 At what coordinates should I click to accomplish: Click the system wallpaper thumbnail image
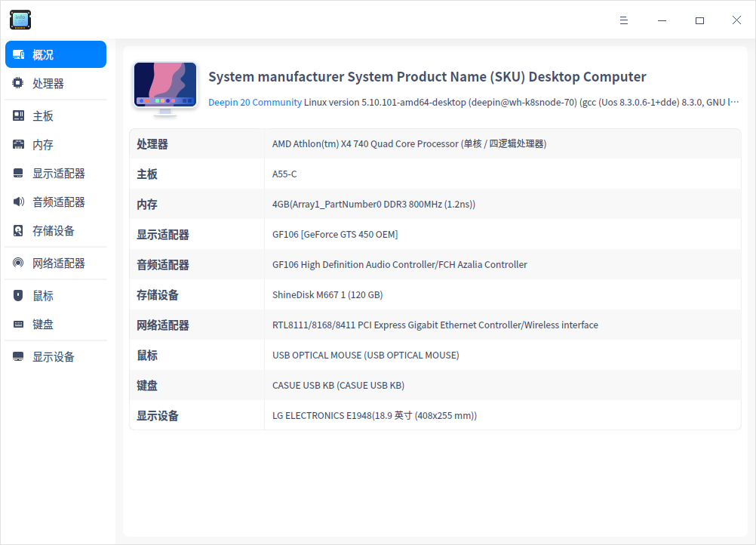(x=164, y=87)
